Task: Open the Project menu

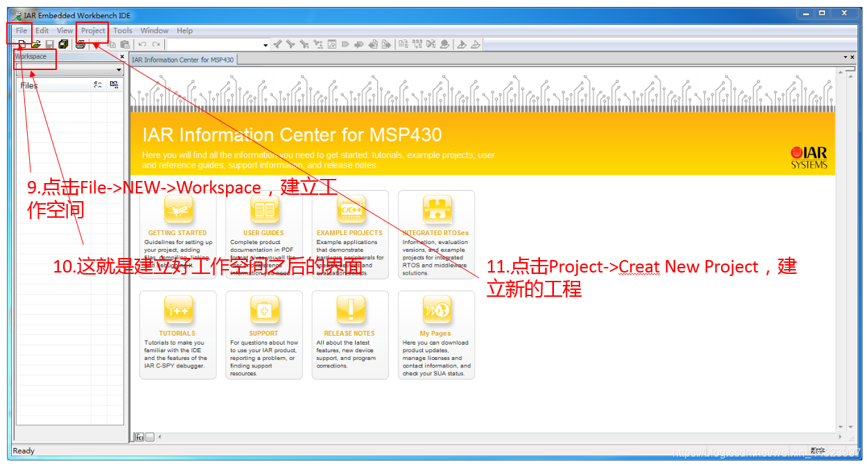Action: [93, 31]
